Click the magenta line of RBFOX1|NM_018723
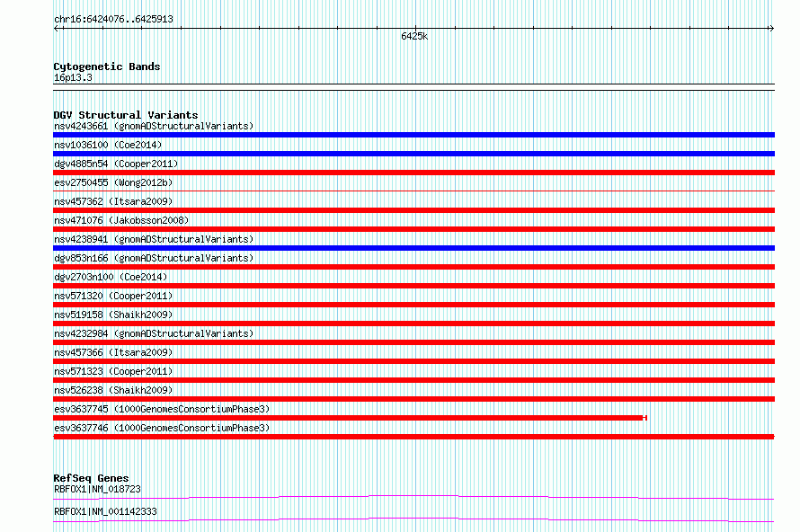The height and width of the screenshot is (532, 800). click(x=413, y=496)
